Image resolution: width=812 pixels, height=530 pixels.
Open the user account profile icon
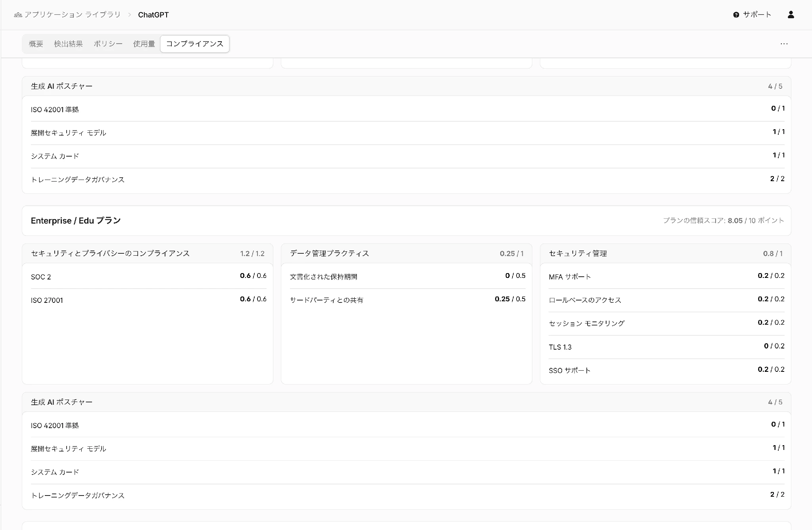(791, 15)
